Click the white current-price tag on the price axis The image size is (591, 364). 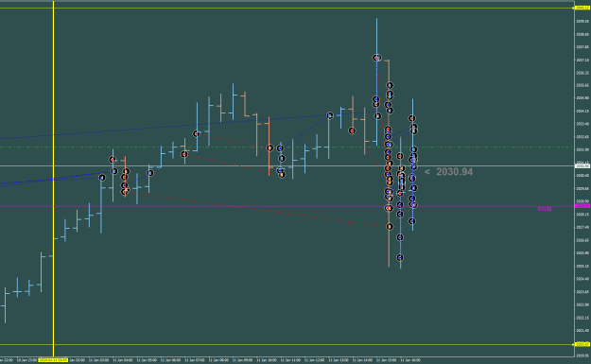point(582,165)
